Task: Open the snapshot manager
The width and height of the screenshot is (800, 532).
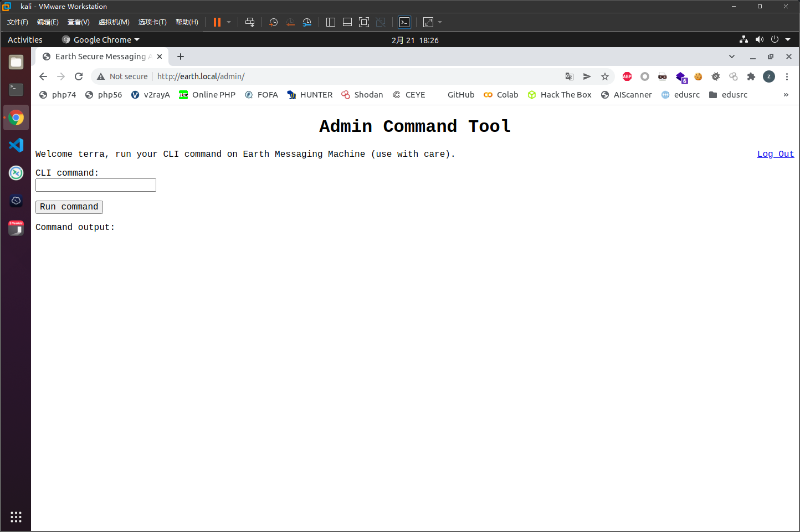Action: point(307,22)
